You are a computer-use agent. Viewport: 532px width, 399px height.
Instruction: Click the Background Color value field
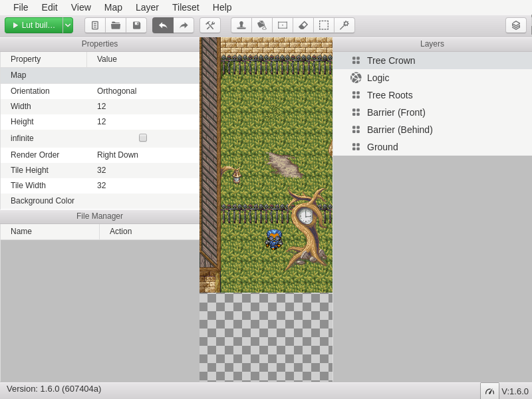point(143,201)
